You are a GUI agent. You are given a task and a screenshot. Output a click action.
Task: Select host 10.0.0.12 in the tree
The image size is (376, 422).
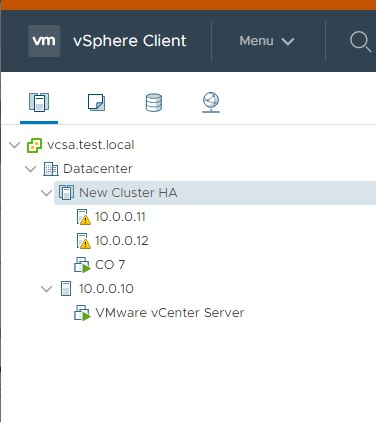click(x=121, y=241)
